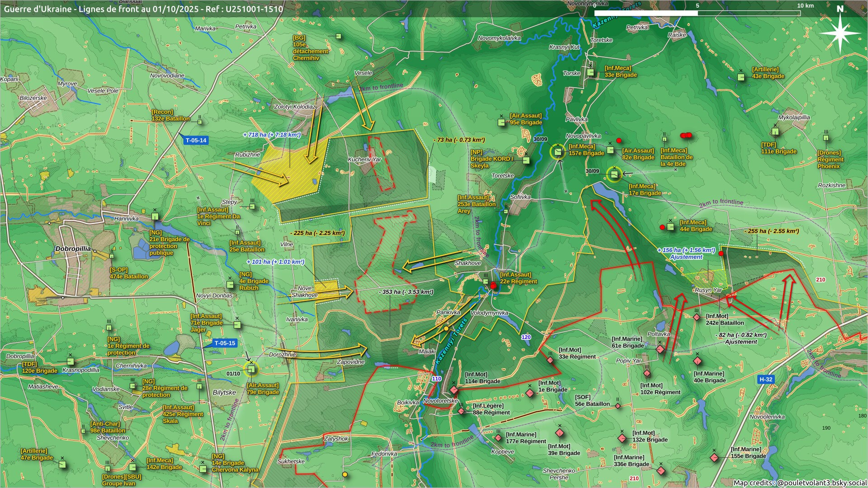
Task: Click the north compass star icon
Action: (840, 33)
